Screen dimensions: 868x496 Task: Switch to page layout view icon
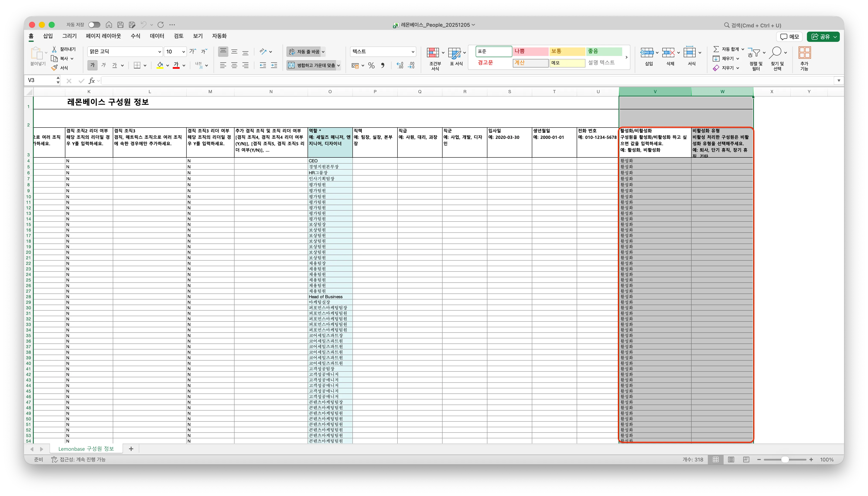(731, 459)
